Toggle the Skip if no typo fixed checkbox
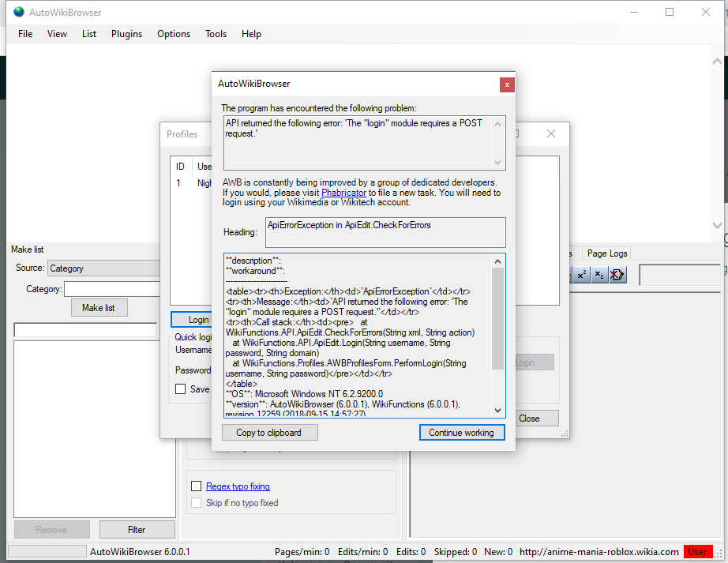The image size is (728, 563). (x=197, y=503)
